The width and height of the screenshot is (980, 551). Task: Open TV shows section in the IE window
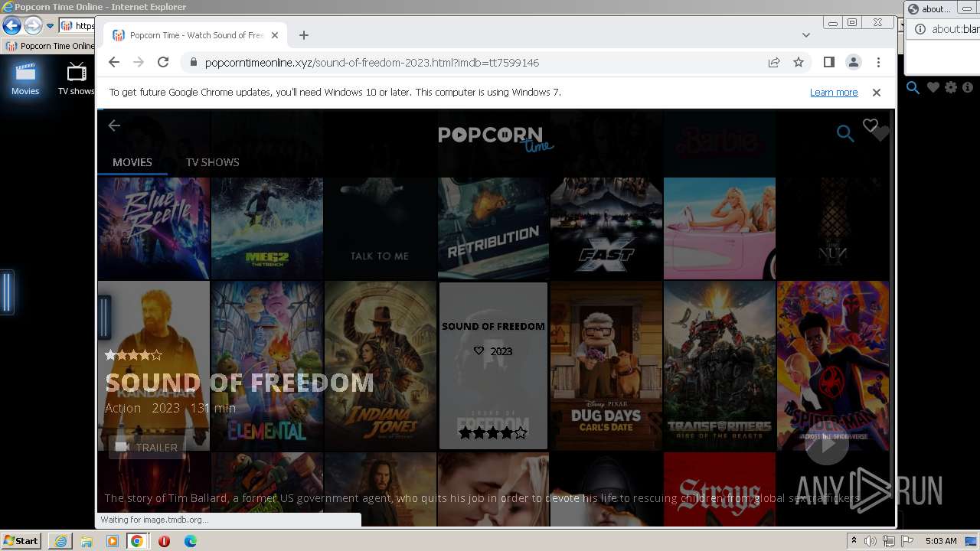[76, 79]
